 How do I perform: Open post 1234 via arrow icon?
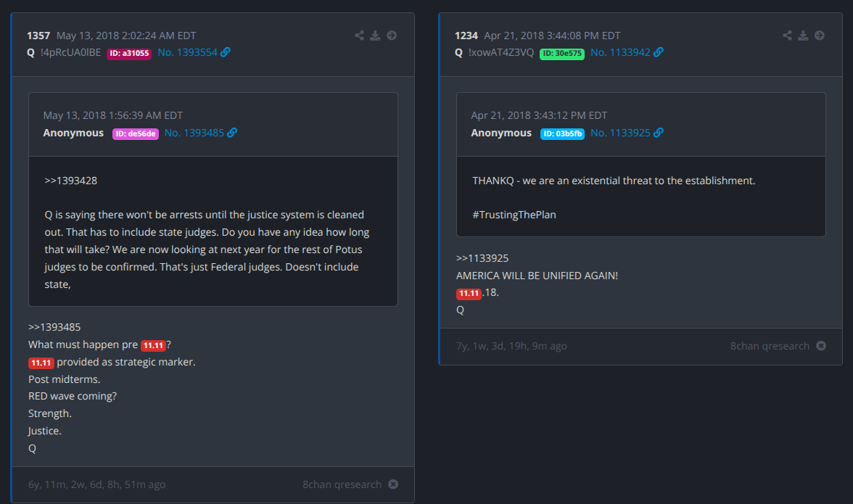820,36
